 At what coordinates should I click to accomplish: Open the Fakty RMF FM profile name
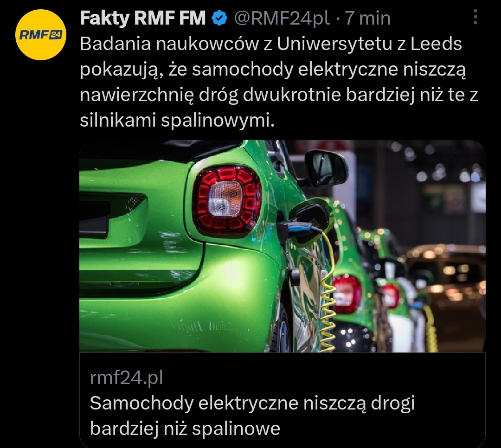[142, 18]
